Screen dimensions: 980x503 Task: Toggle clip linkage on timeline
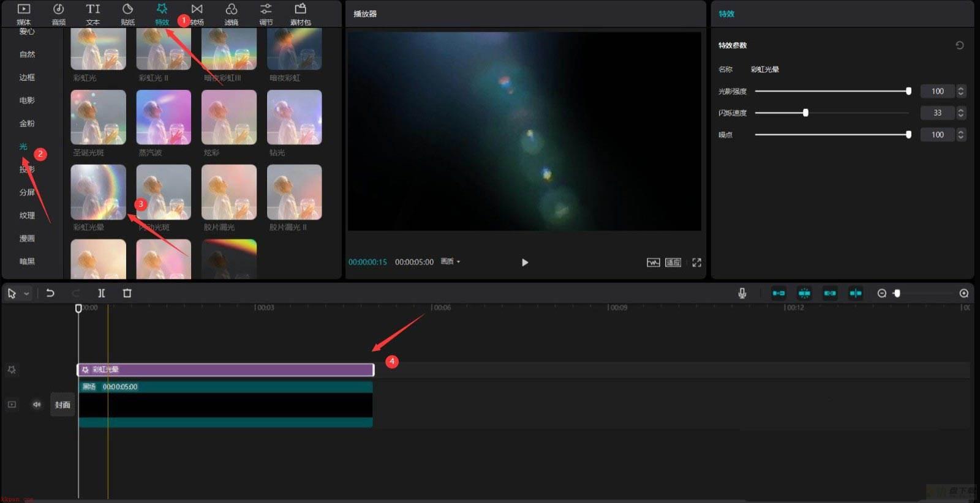click(x=830, y=293)
